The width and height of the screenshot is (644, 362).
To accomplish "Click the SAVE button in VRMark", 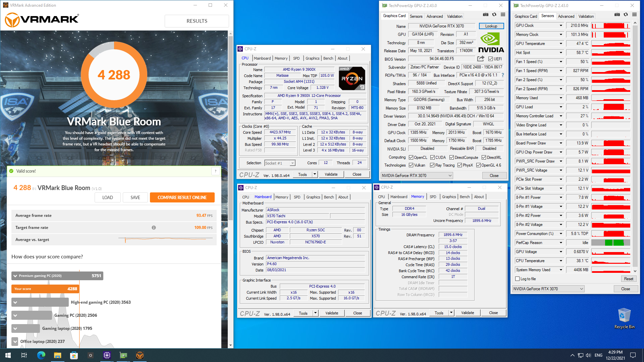I will [135, 197].
